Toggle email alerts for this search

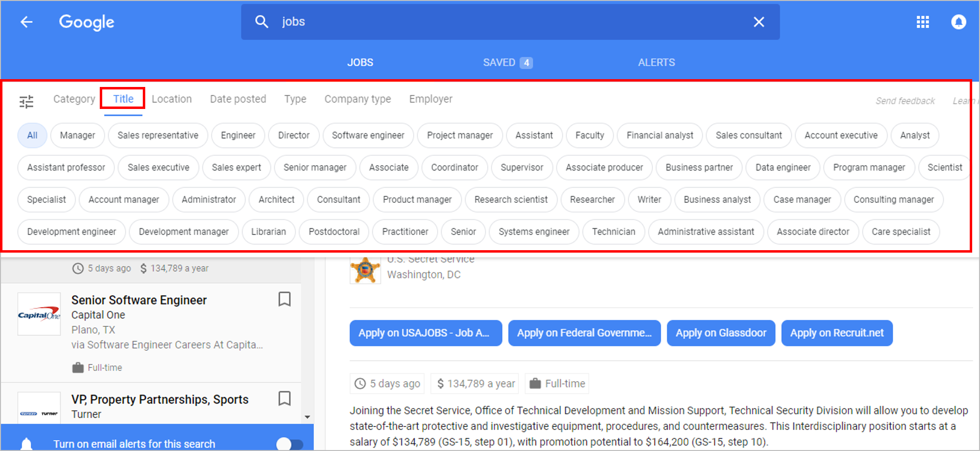290,444
